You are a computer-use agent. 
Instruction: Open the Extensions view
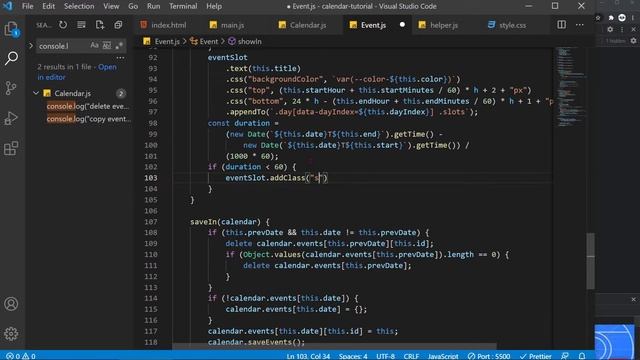click(11, 148)
